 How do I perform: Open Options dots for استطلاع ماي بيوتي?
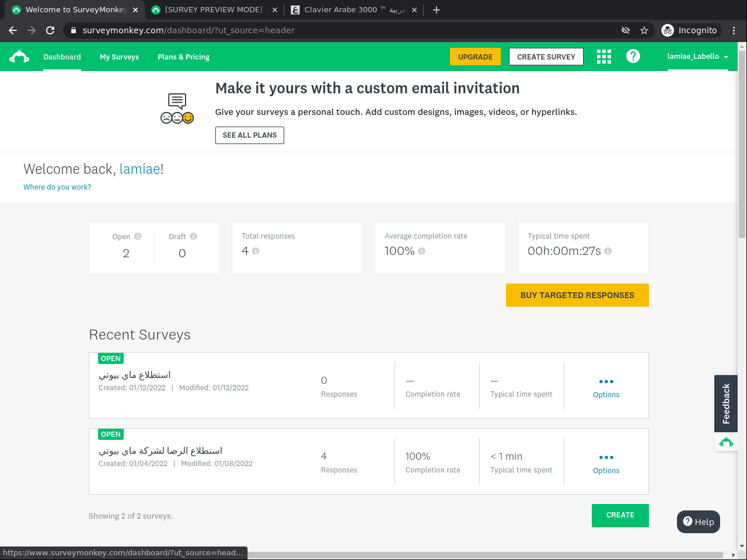(606, 381)
